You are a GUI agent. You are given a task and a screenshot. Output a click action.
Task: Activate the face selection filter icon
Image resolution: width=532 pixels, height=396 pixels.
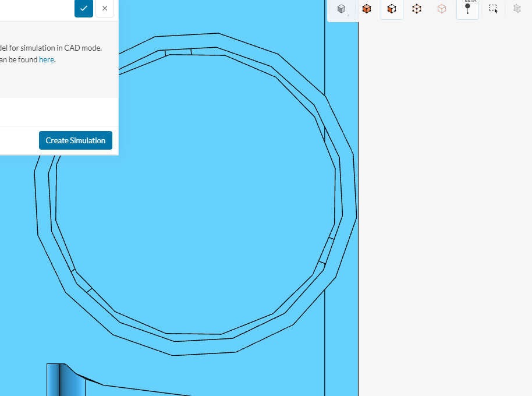(x=392, y=9)
